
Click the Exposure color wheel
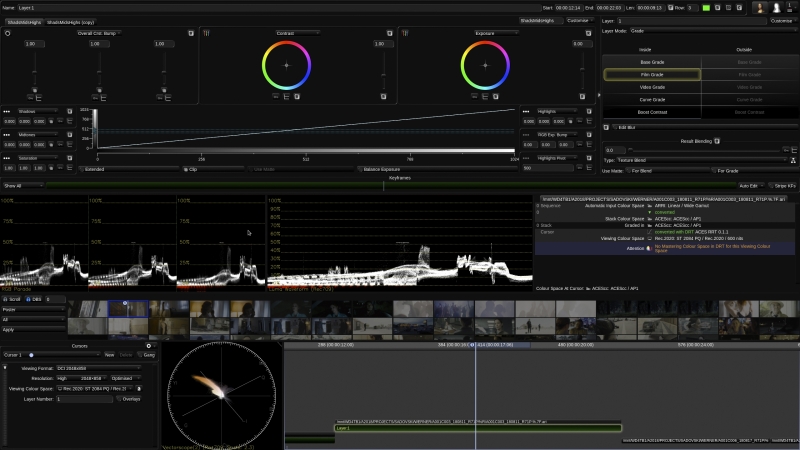[484, 66]
